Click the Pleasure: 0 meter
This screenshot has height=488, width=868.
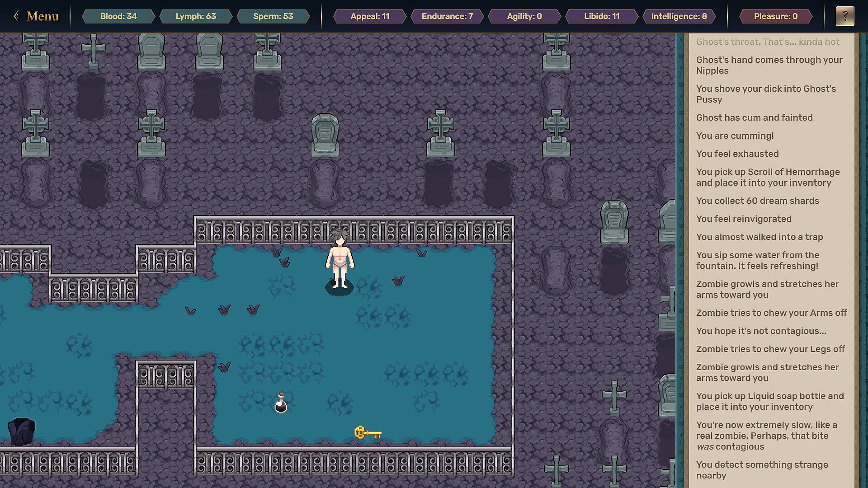776,16
